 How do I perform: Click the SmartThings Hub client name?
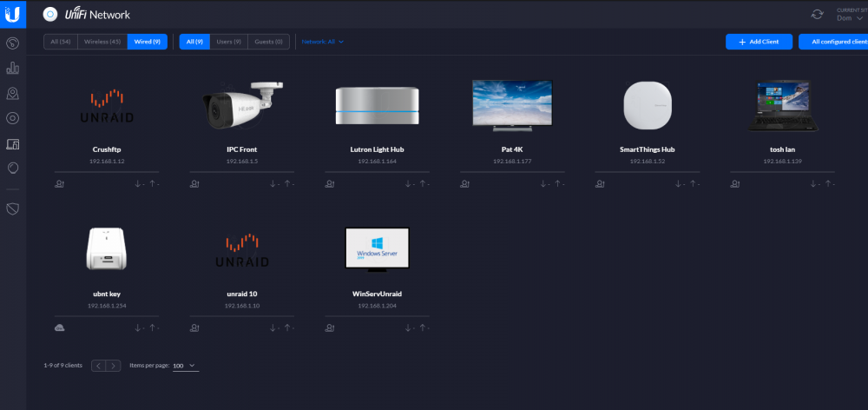pos(648,149)
